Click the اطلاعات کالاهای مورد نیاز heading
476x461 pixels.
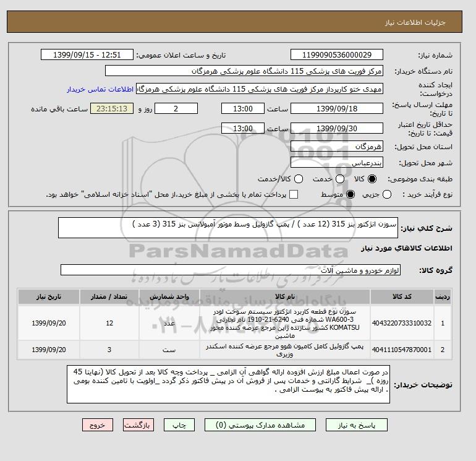[x=406, y=248]
